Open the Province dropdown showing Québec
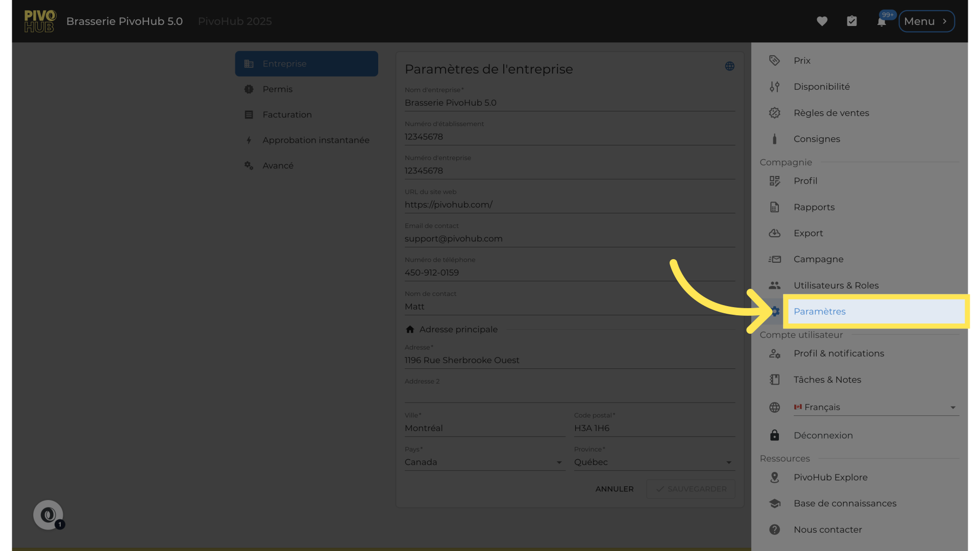Image resolution: width=980 pixels, height=551 pixels. [654, 462]
